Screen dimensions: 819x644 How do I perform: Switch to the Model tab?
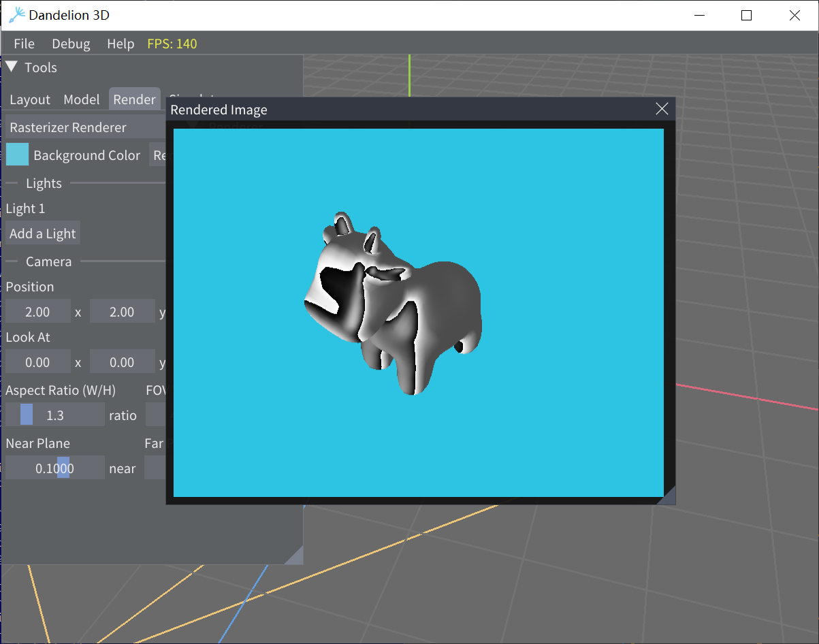(x=82, y=99)
